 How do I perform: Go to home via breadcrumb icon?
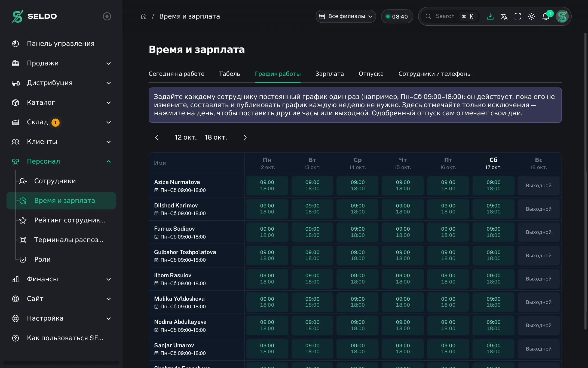pos(144,16)
